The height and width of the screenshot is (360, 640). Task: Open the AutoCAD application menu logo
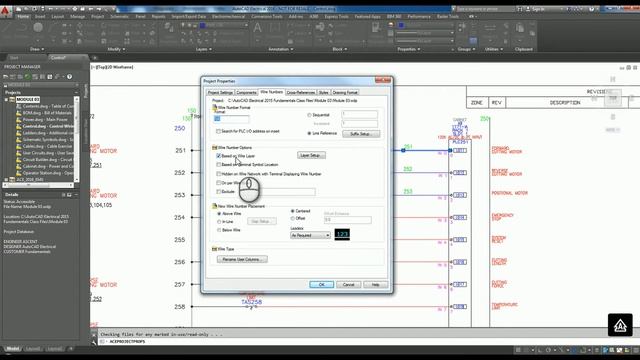click(x=5, y=10)
